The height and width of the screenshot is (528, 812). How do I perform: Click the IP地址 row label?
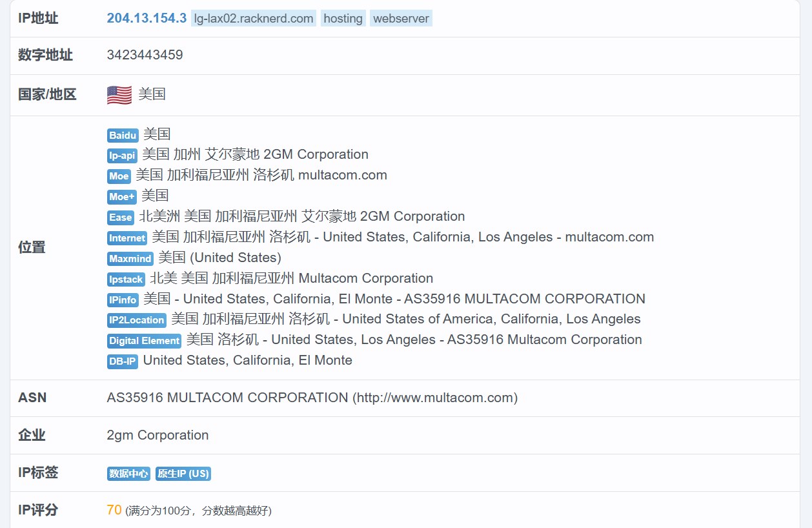[38, 18]
